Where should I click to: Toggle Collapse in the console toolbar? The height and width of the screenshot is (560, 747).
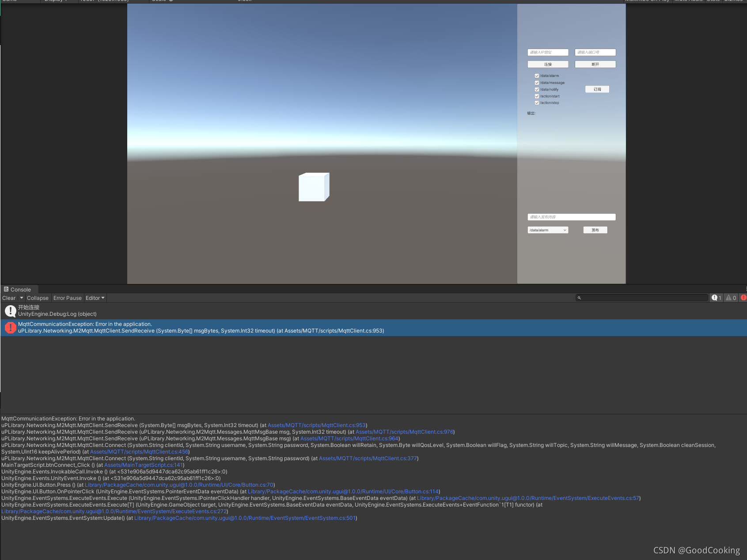pos(38,298)
